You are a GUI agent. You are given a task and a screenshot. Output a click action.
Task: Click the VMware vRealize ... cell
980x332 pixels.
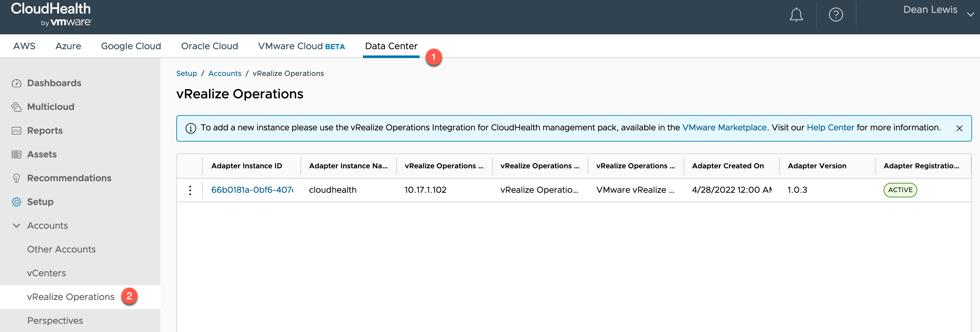(635, 190)
